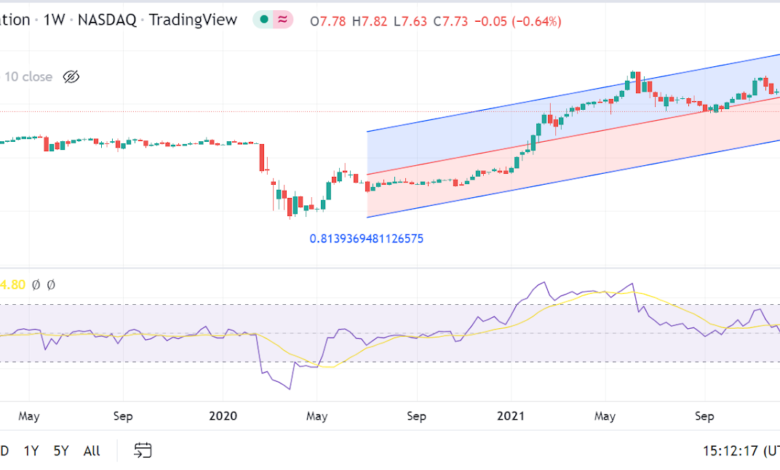Click the '10 close' indicator legend label
The image size is (780, 470).
28,76
